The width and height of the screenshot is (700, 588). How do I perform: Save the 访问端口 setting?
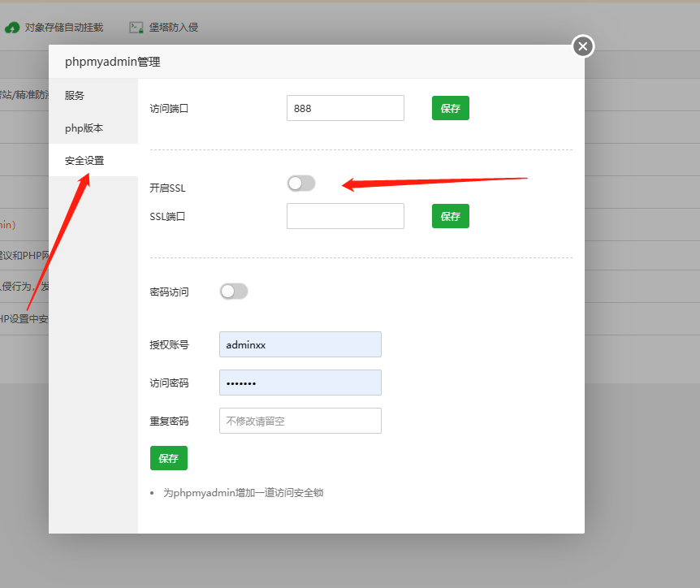pos(450,108)
